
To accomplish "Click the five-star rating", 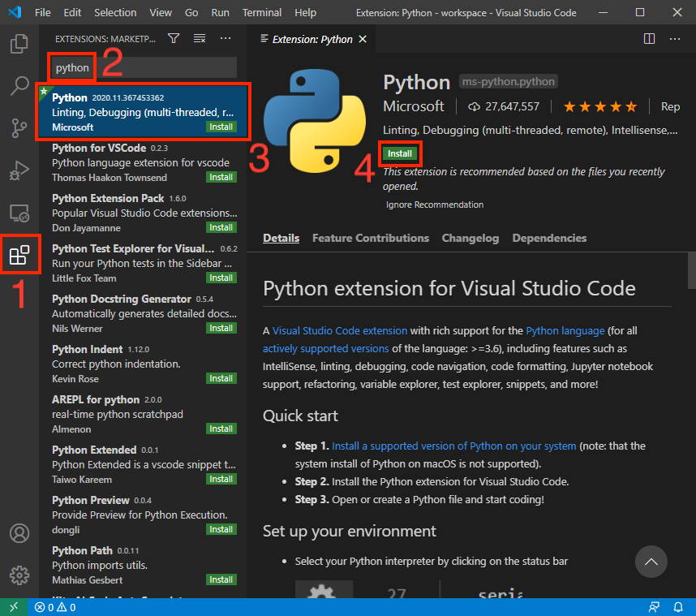I will (x=599, y=106).
